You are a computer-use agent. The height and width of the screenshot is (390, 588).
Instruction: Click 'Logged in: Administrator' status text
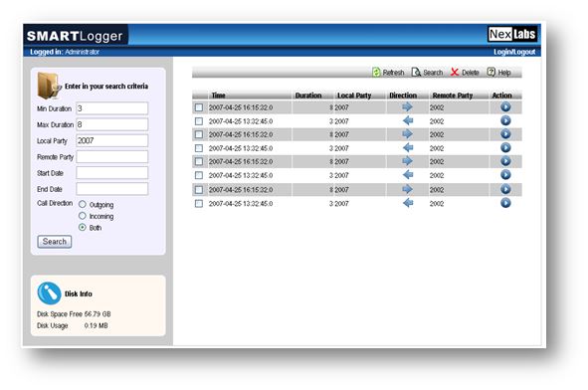[x=65, y=52]
